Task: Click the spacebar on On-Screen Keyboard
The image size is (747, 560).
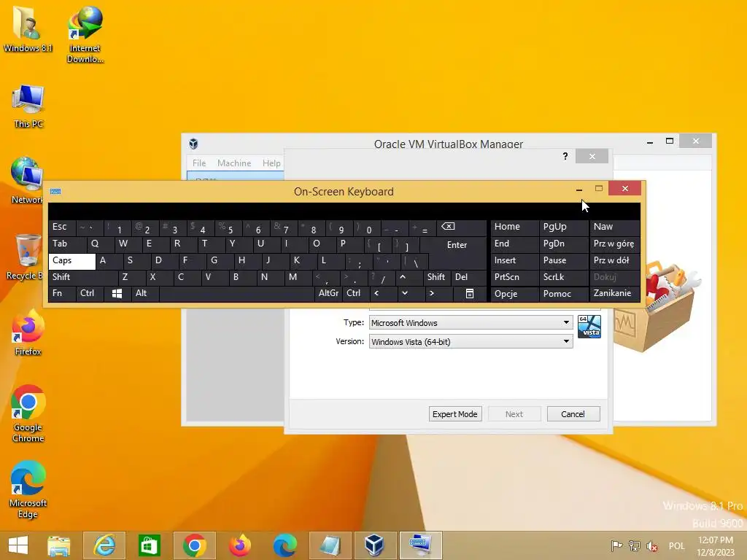Action: click(x=236, y=293)
